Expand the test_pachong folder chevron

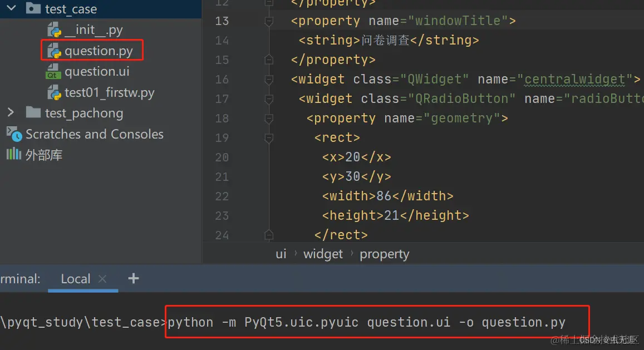[11, 112]
